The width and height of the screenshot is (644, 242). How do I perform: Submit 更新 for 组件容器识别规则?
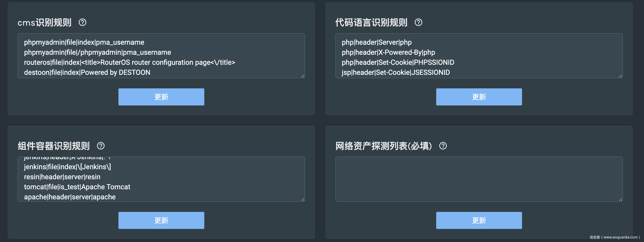coord(161,220)
